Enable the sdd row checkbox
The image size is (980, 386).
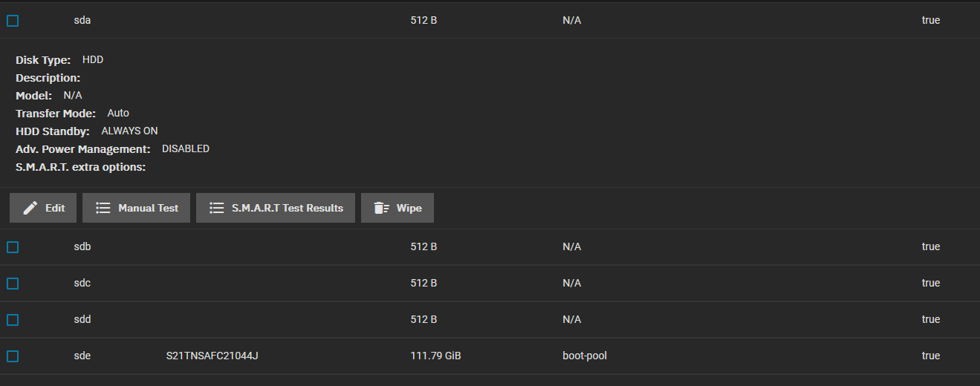click(13, 320)
